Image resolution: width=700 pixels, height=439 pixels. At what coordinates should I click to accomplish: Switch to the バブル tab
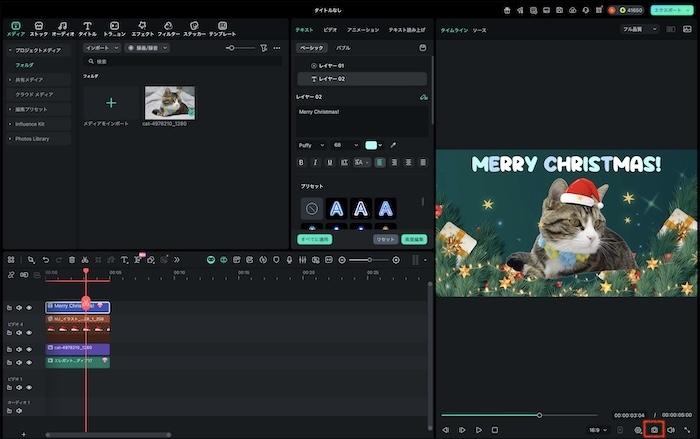click(342, 47)
